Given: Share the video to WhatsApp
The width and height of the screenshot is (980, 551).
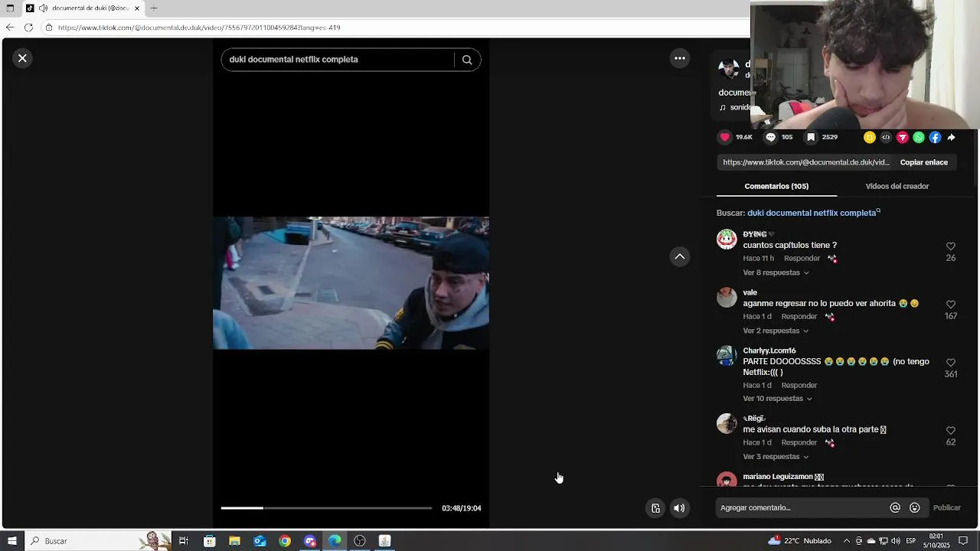Looking at the screenshot, I should [919, 138].
